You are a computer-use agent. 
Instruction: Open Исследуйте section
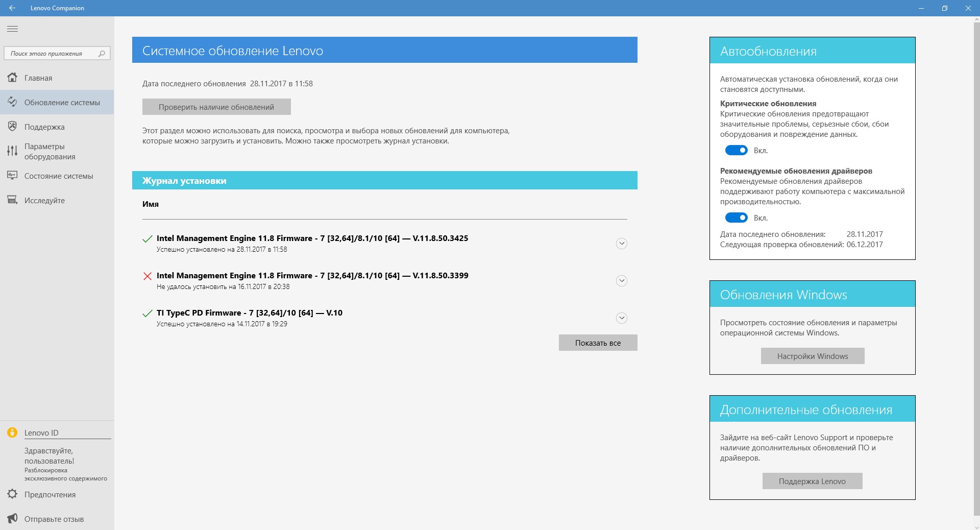pyautogui.click(x=57, y=200)
